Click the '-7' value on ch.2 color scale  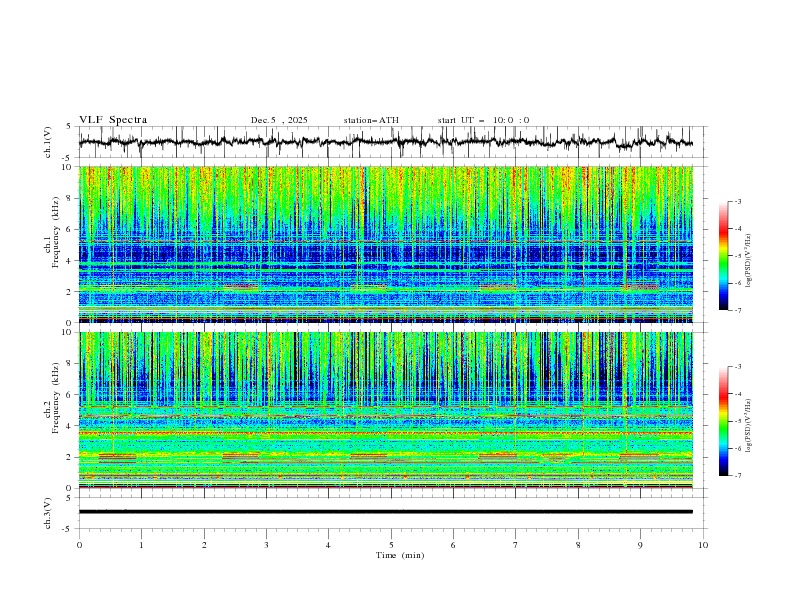737,475
